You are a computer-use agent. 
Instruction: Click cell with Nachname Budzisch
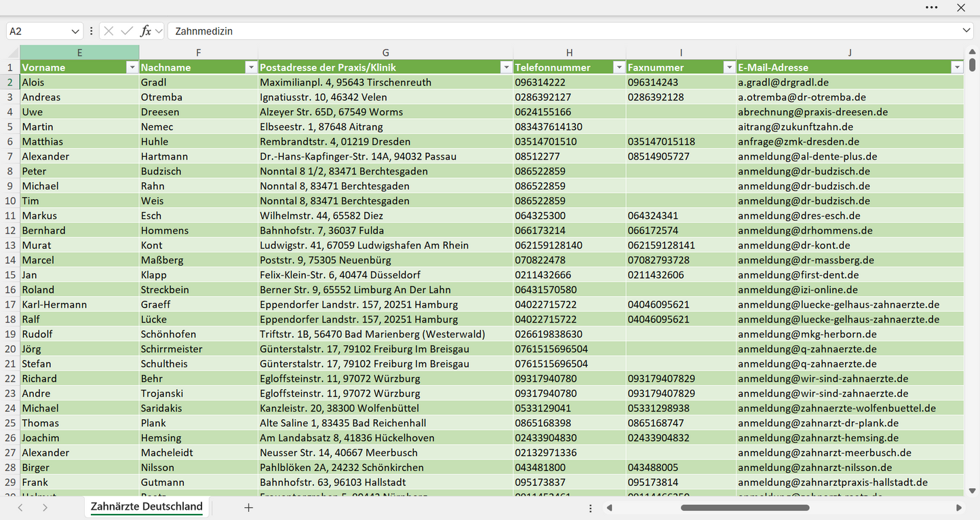198,171
